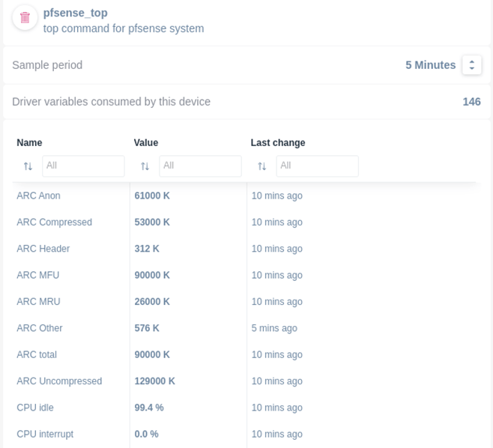Screen dimensions: 493x448
Task: Click the 99.4 % value
Action: tap(149, 408)
